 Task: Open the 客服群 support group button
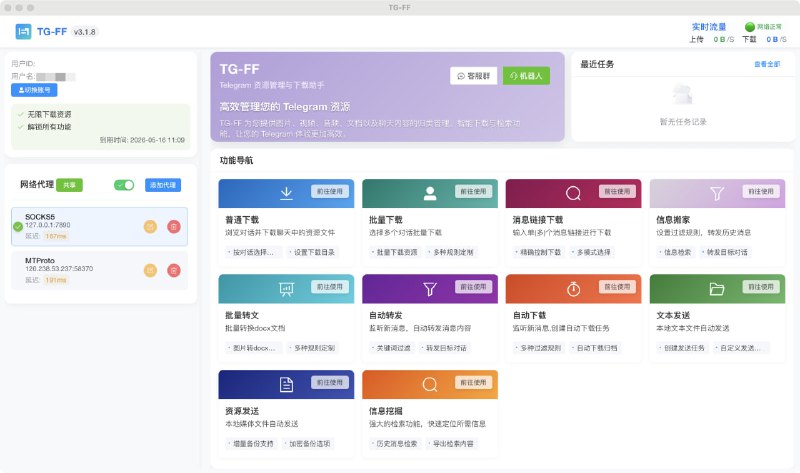coord(473,76)
